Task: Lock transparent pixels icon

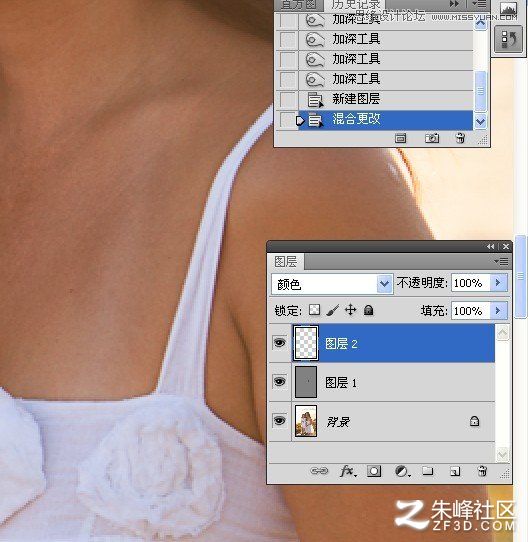Action: pyautogui.click(x=314, y=310)
